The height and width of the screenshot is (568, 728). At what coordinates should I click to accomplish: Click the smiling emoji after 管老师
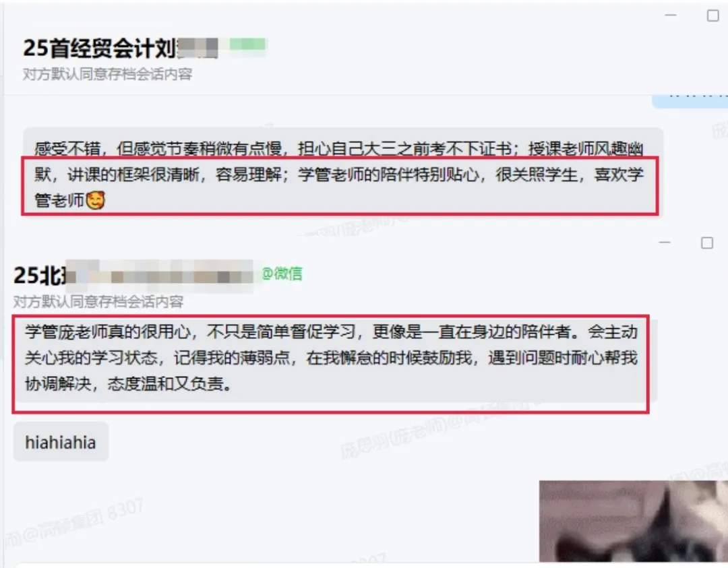click(96, 201)
